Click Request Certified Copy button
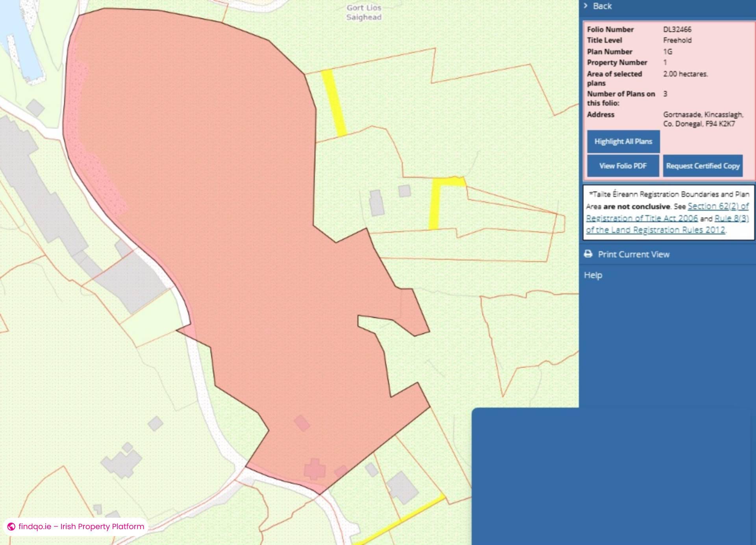 702,166
